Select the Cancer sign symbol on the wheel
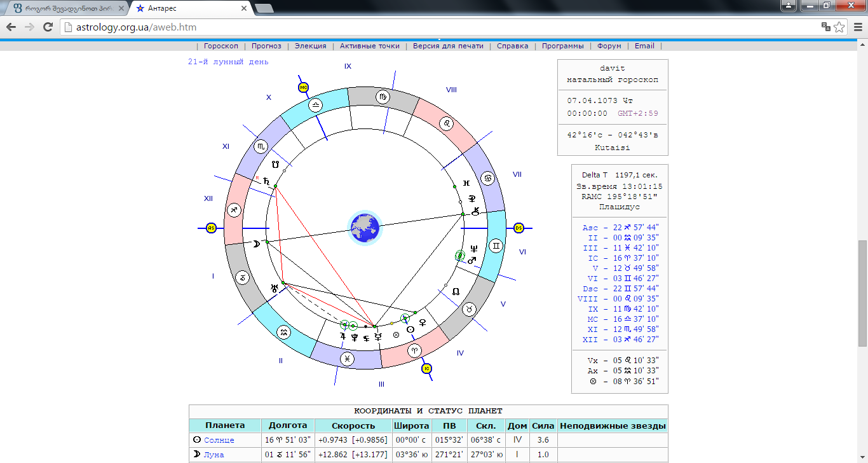This screenshot has height=463, width=868. (x=488, y=178)
